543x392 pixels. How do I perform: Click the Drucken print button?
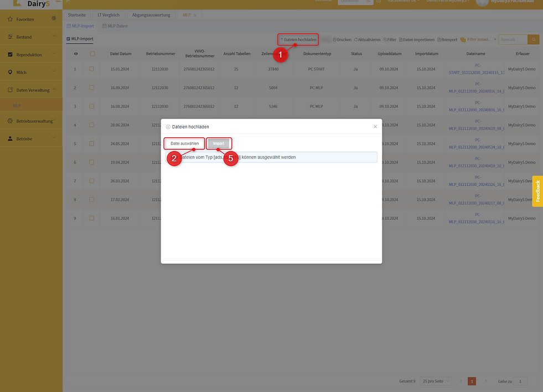pos(342,39)
